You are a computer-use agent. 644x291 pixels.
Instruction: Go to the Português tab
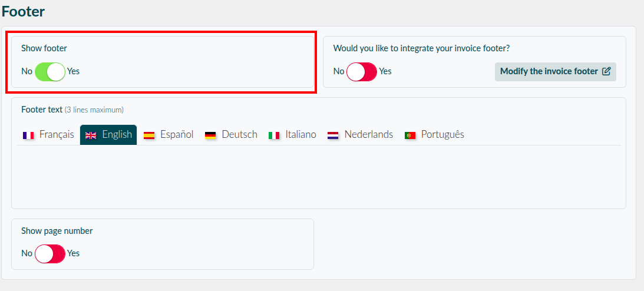434,135
